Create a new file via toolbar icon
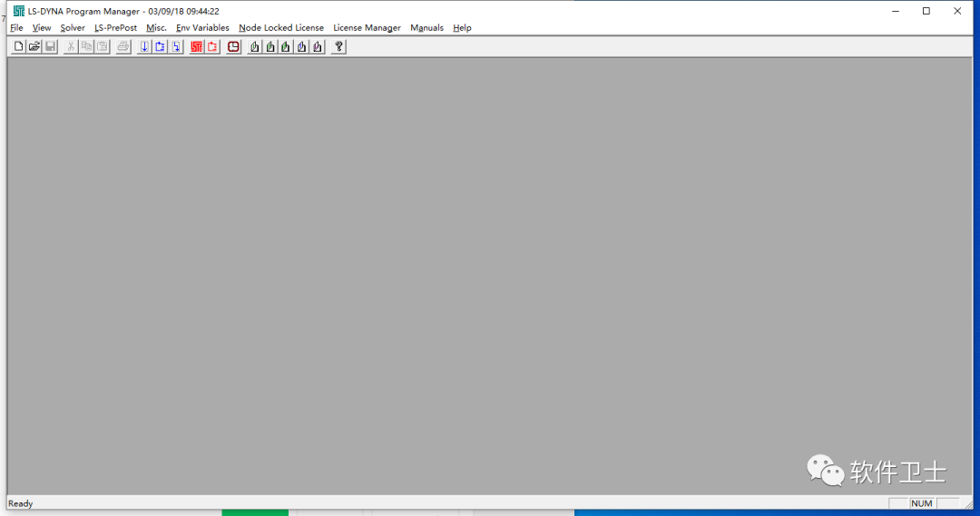 click(x=19, y=46)
